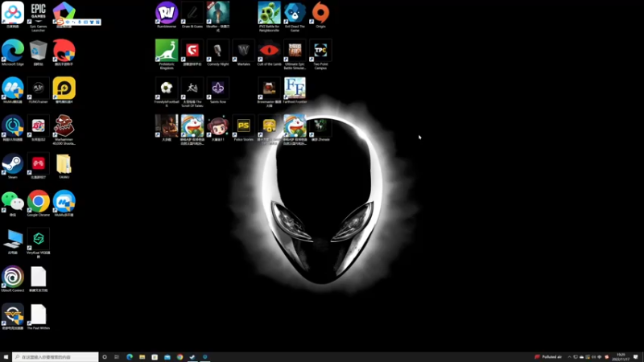
Task: Open the Evil Dead The Game shortcut
Action: tap(295, 16)
